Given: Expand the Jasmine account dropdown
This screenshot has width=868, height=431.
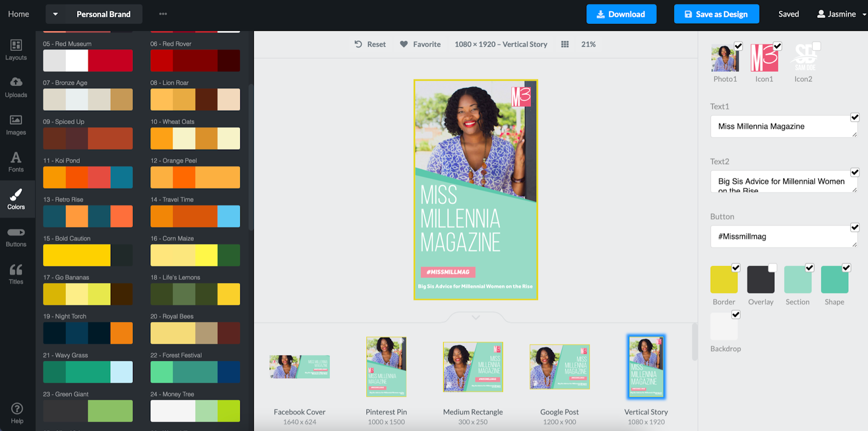Looking at the screenshot, I should (864, 15).
